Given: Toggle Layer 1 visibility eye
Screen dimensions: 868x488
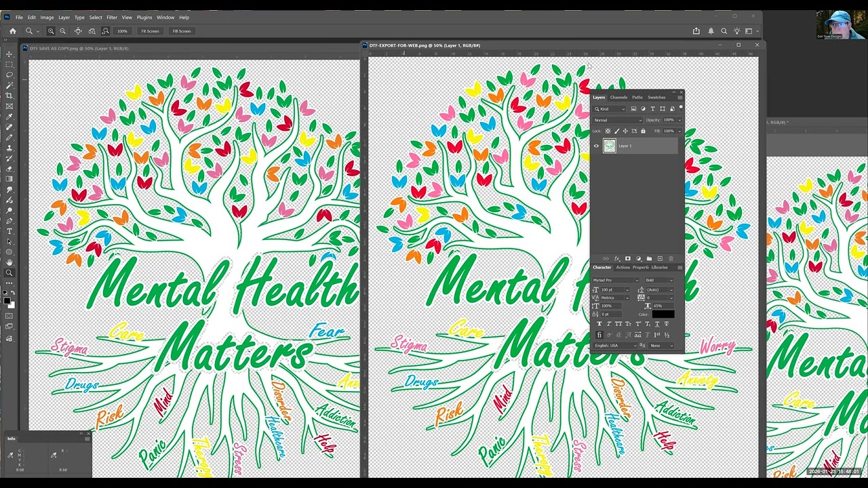Looking at the screenshot, I should 597,146.
